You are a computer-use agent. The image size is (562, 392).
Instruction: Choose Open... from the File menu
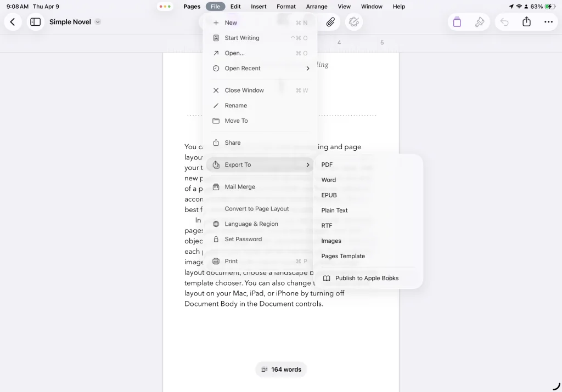(x=260, y=53)
